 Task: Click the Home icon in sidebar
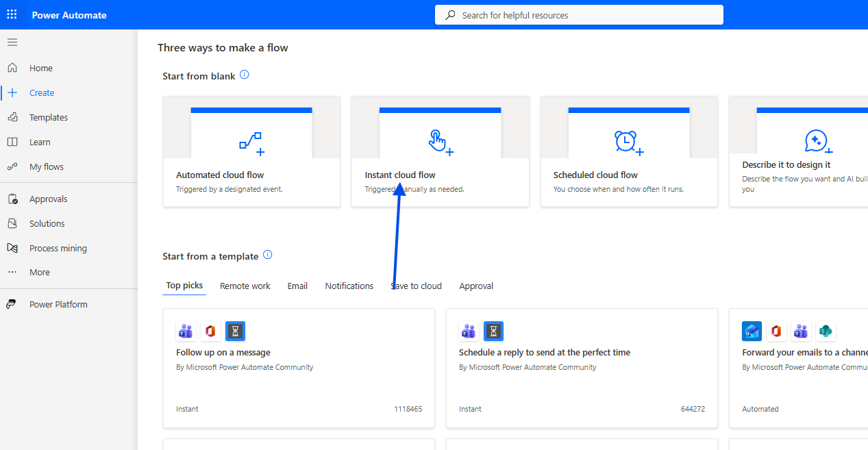point(12,68)
